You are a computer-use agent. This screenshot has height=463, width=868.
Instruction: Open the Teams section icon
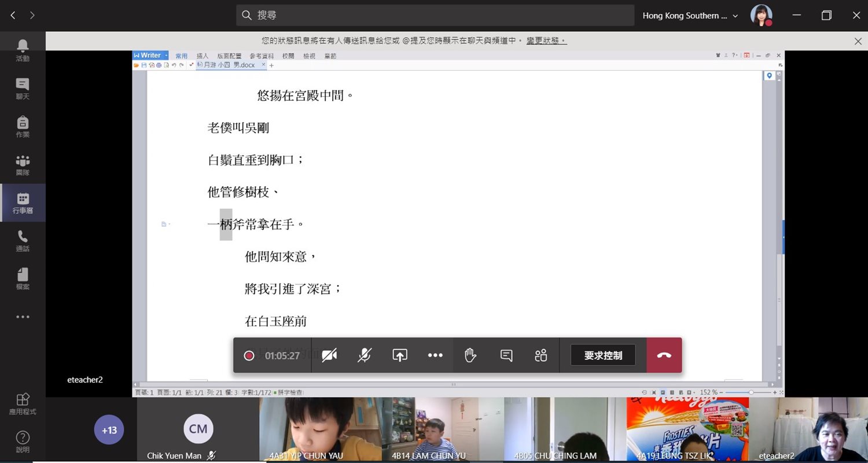click(x=23, y=165)
